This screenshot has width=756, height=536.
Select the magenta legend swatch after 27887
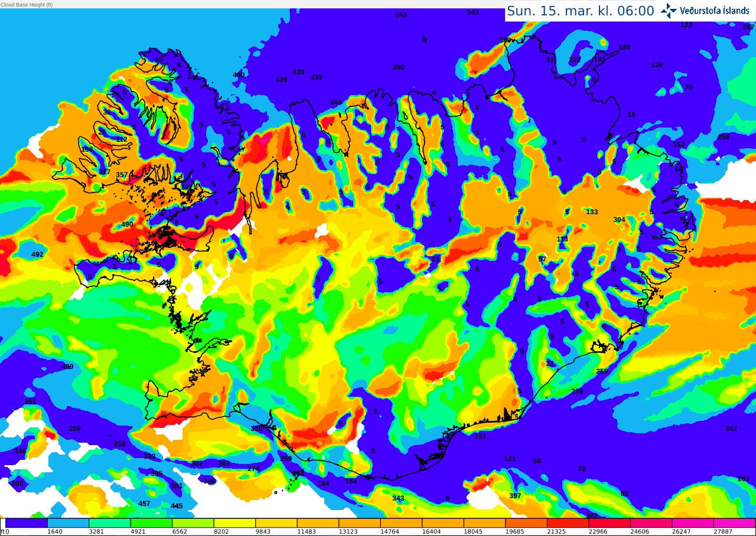coord(734,523)
